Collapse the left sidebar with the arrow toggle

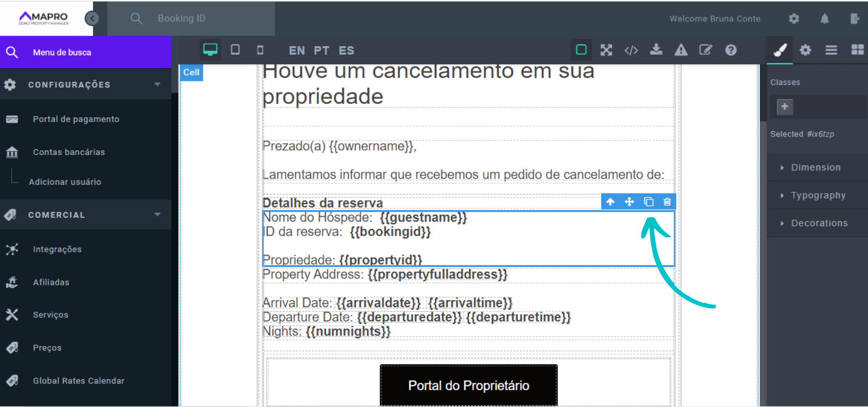92,18
